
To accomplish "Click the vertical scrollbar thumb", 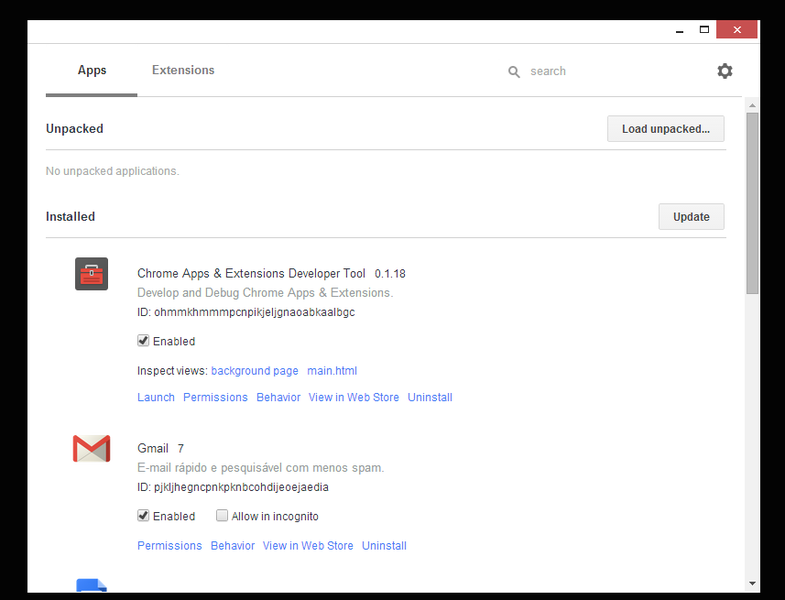I will [752, 203].
